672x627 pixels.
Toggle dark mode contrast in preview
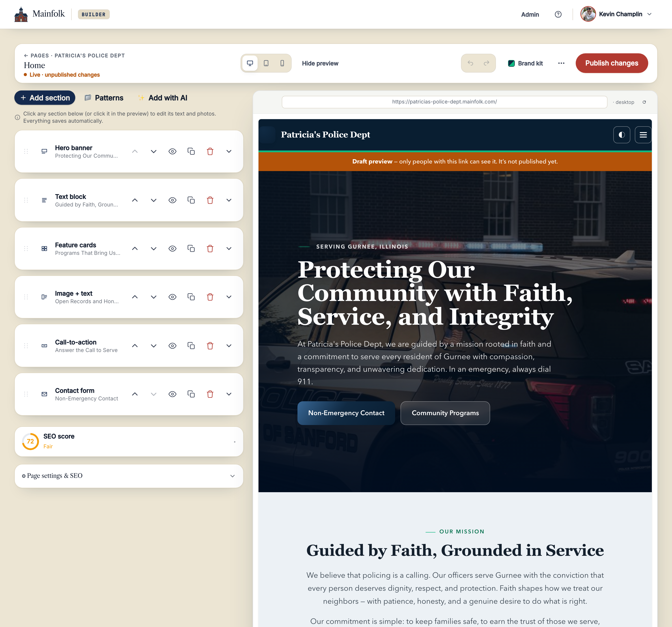coord(622,135)
